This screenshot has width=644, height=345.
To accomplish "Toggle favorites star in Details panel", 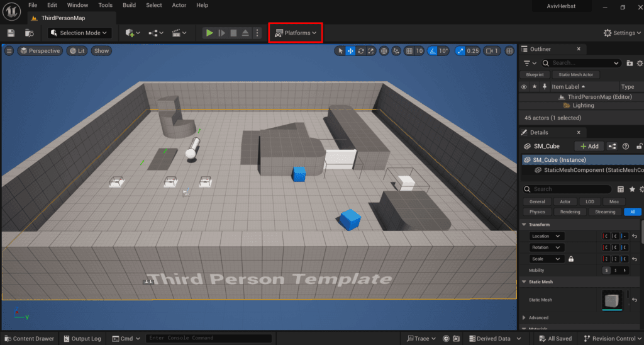I will click(x=632, y=189).
